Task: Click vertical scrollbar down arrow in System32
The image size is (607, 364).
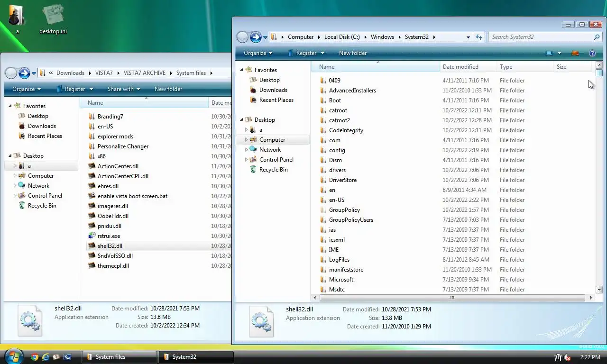Action: pyautogui.click(x=599, y=290)
